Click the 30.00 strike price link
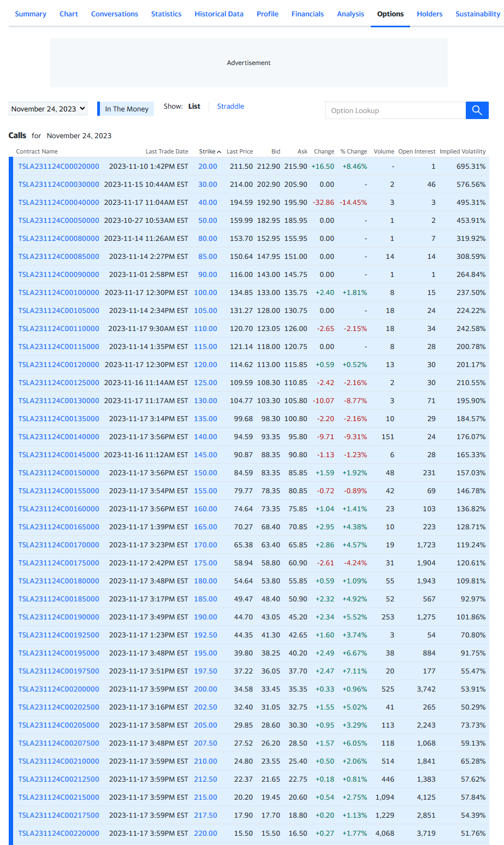The width and height of the screenshot is (504, 845). pos(207,184)
